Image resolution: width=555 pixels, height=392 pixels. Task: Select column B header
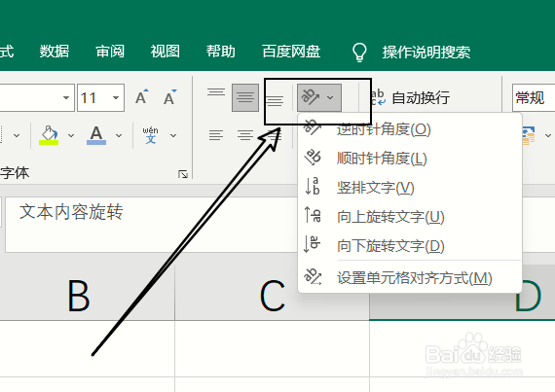pyautogui.click(x=87, y=296)
